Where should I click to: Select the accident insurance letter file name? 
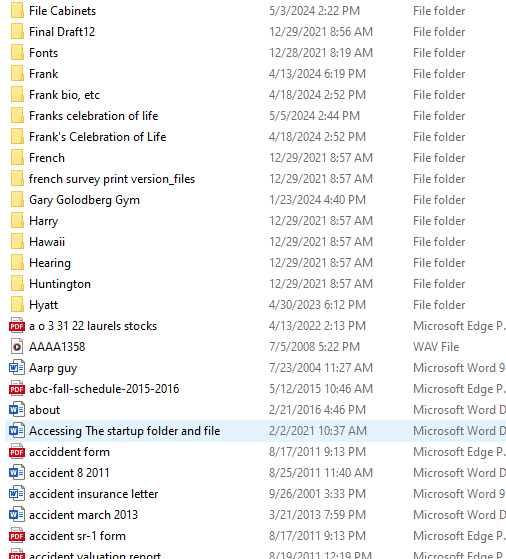93,494
